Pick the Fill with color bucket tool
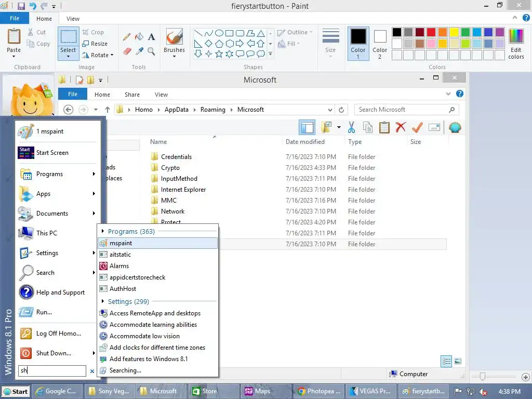The width and height of the screenshot is (532, 399). [139, 37]
